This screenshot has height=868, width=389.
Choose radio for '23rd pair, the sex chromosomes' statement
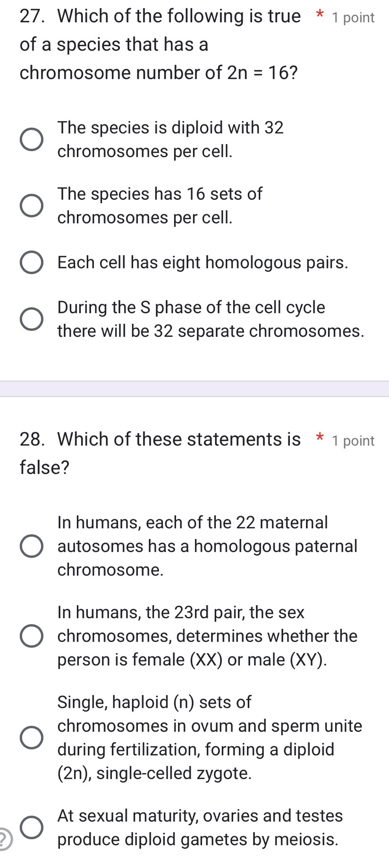[32, 636]
